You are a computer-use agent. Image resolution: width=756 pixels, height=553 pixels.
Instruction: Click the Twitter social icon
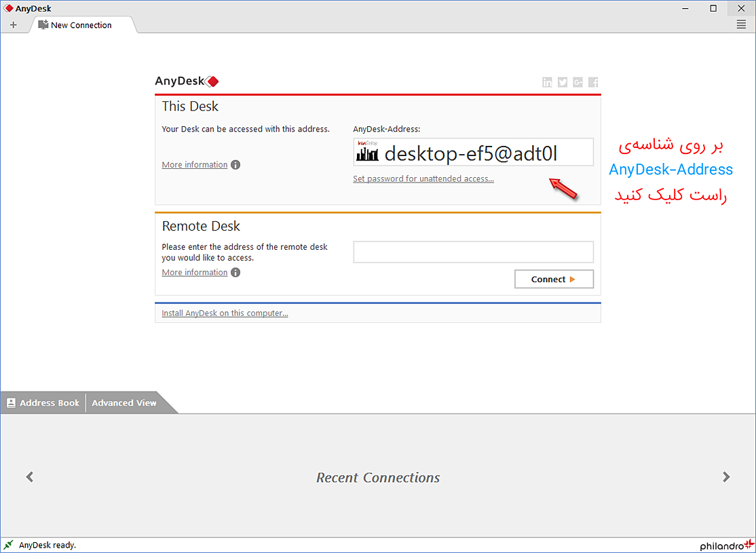(563, 82)
